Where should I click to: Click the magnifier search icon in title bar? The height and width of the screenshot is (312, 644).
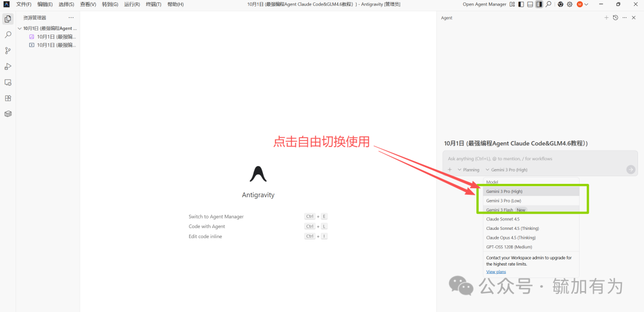coord(549,4)
